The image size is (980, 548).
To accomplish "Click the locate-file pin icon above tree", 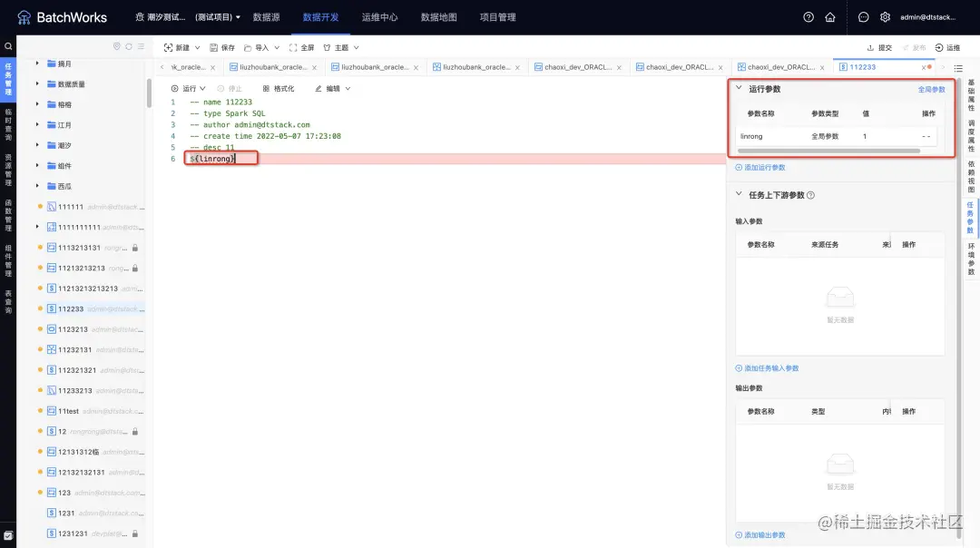I will click(x=116, y=46).
